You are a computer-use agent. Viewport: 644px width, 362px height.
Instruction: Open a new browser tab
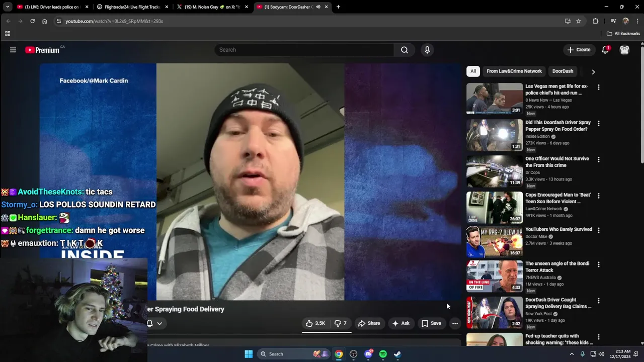click(338, 7)
